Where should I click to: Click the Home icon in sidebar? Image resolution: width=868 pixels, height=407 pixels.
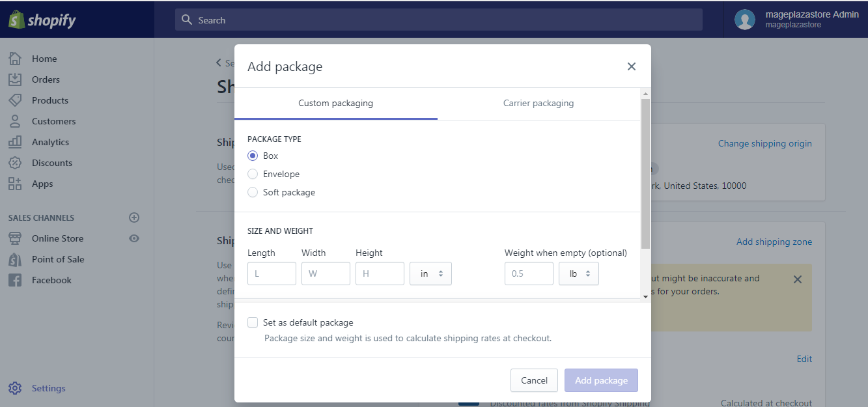[15, 59]
